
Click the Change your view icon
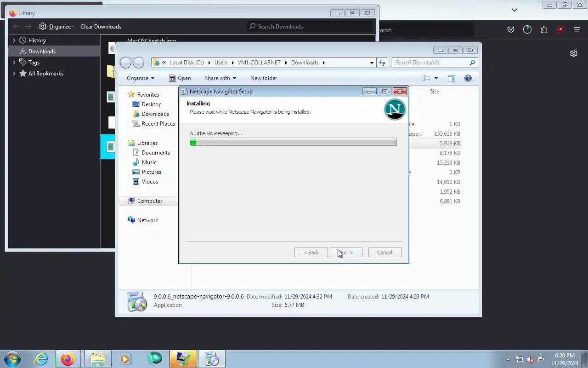pos(426,78)
